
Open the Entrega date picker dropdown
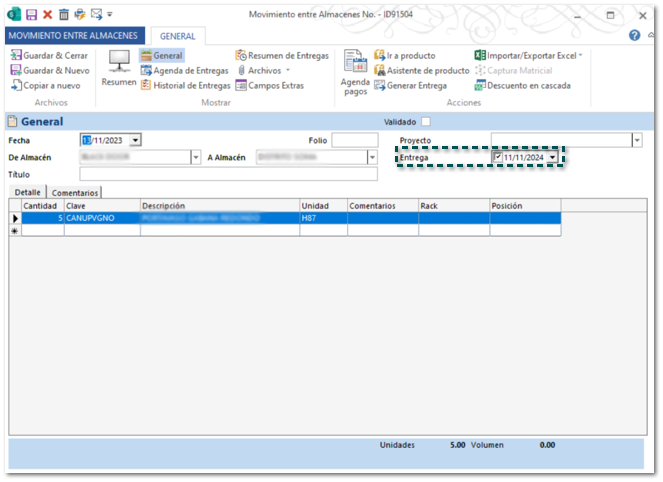click(553, 157)
